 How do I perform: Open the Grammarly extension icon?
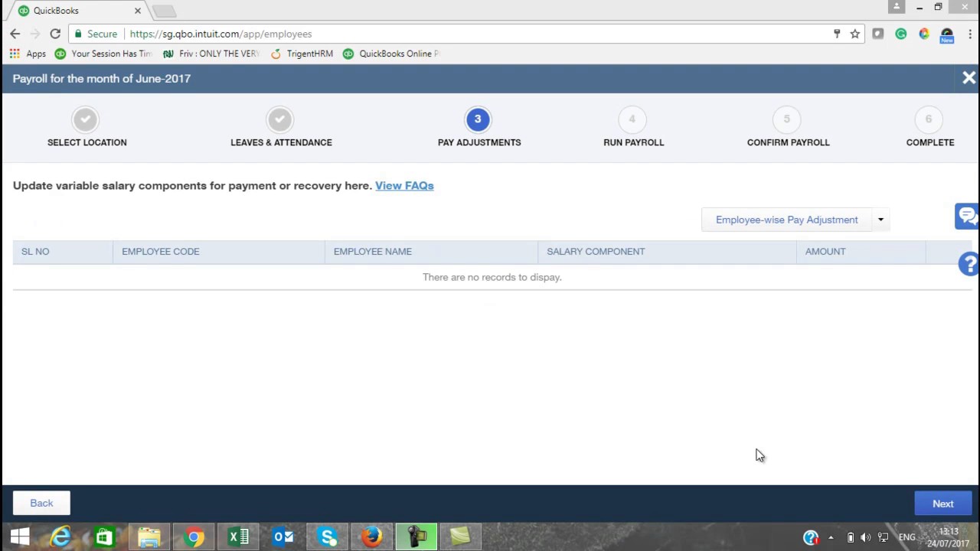pyautogui.click(x=901, y=34)
